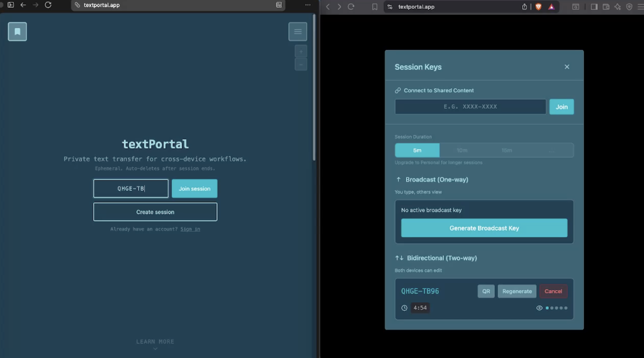Click the LEARN MORE text
The width and height of the screenshot is (644, 358).
coord(155,341)
